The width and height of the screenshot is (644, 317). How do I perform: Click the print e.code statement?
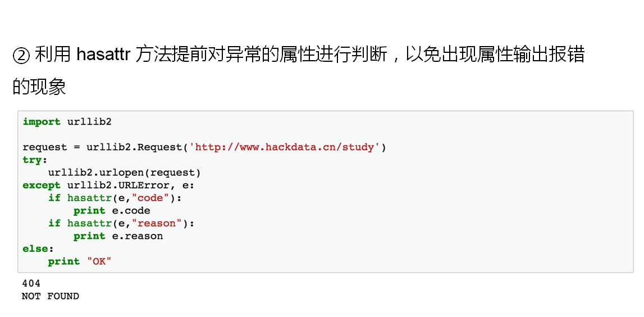112,211
